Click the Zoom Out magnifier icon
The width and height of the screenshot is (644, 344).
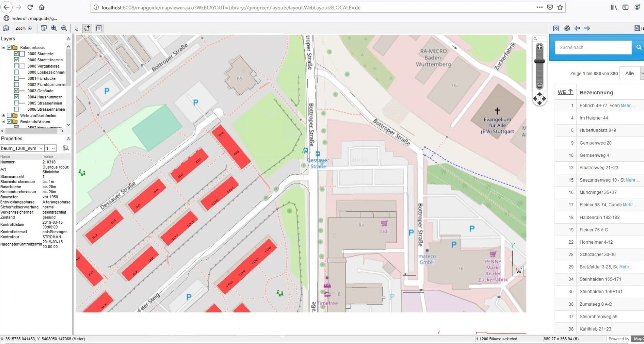[64, 28]
